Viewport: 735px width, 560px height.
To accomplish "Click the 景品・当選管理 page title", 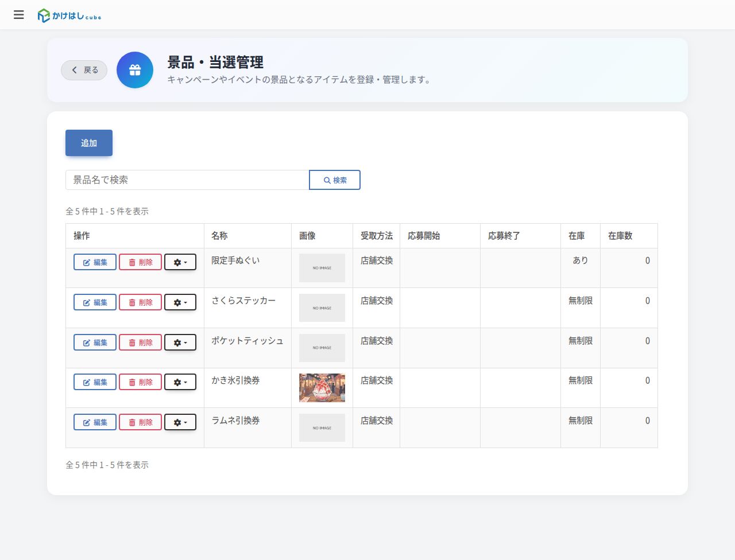I will click(x=215, y=62).
